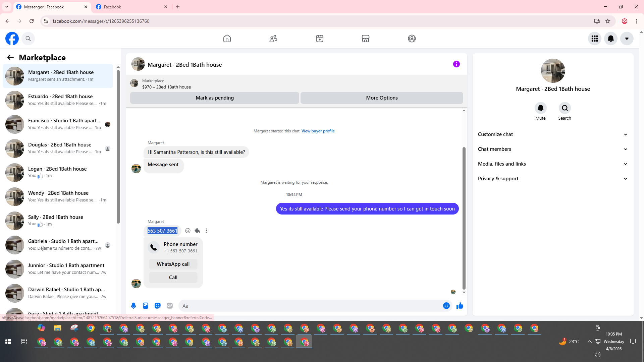644x362 pixels.
Task: Open the View buyer profile link
Action: point(318,131)
